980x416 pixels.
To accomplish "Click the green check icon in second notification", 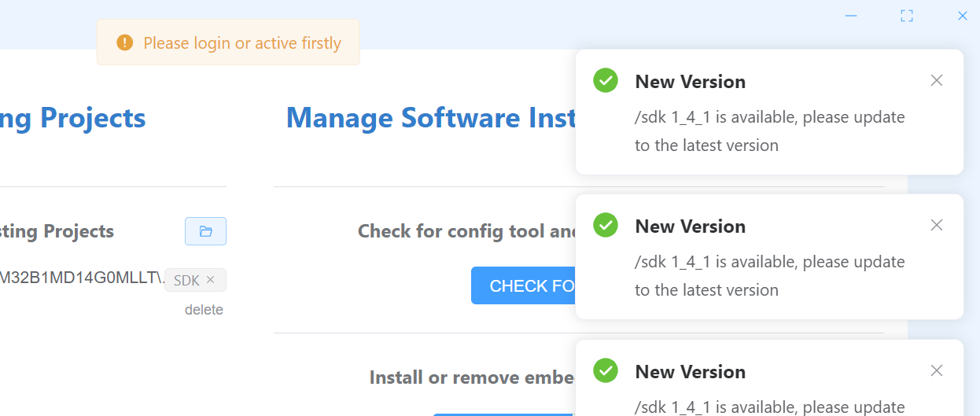I will pyautogui.click(x=606, y=225).
